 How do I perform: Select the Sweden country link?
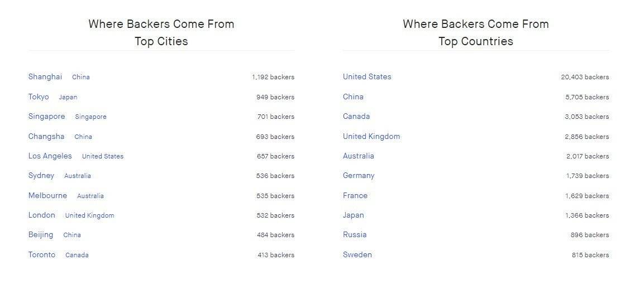point(357,255)
